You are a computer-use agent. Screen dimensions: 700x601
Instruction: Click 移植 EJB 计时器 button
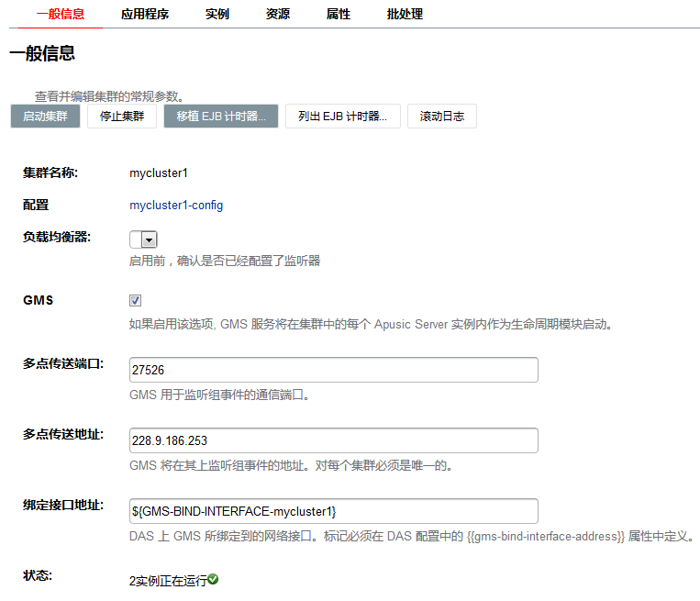click(x=221, y=117)
